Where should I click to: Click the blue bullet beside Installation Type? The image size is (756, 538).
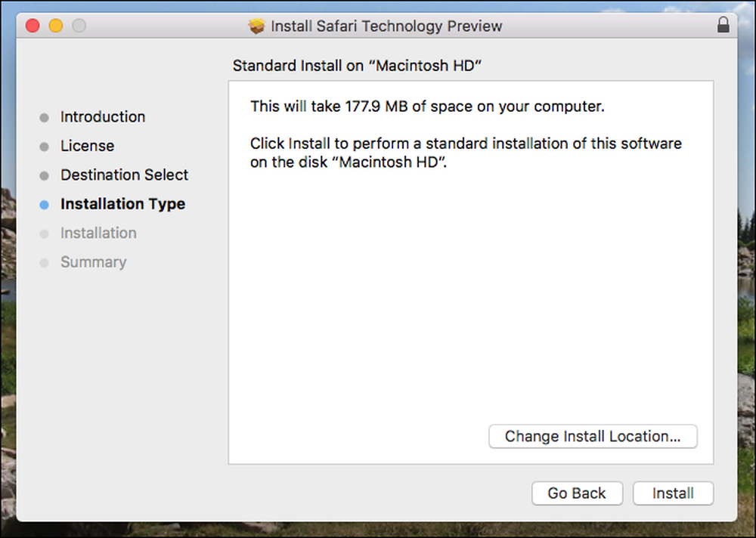(x=44, y=205)
